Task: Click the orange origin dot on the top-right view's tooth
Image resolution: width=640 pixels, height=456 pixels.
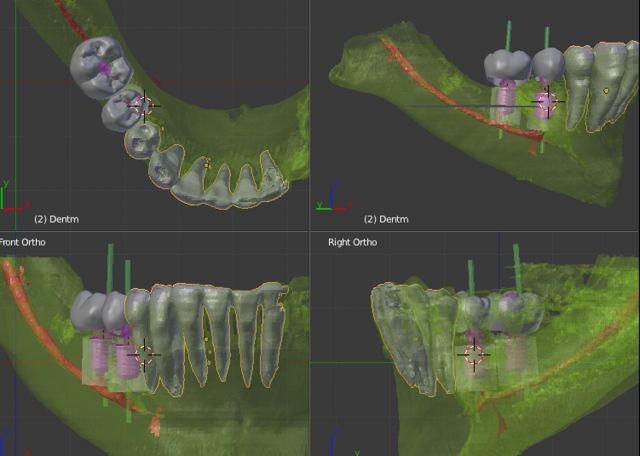Action: (x=607, y=90)
